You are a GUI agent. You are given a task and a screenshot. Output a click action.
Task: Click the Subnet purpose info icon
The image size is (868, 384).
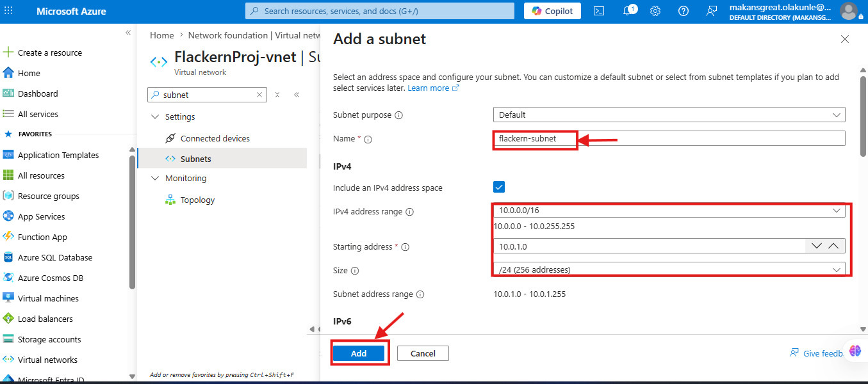[398, 115]
